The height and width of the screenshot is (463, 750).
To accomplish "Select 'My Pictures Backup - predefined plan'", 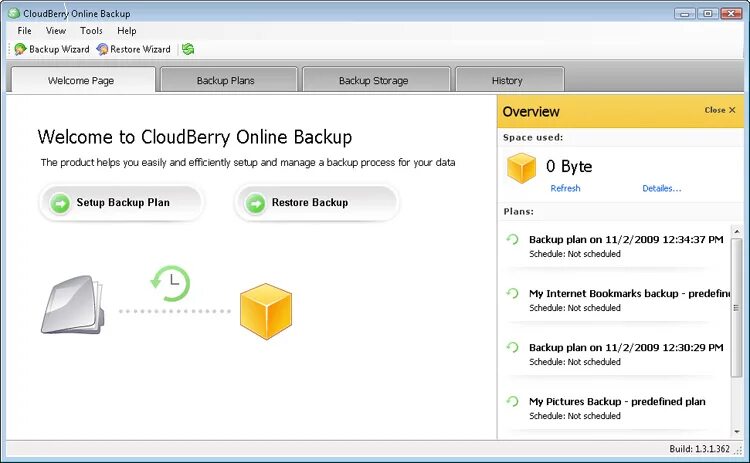I will (617, 401).
